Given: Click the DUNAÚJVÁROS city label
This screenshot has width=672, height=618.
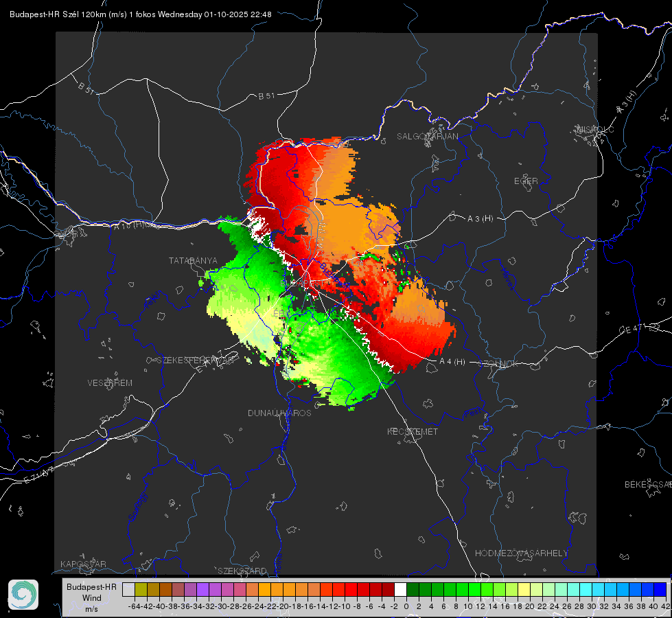Looking at the screenshot, I should [x=279, y=413].
